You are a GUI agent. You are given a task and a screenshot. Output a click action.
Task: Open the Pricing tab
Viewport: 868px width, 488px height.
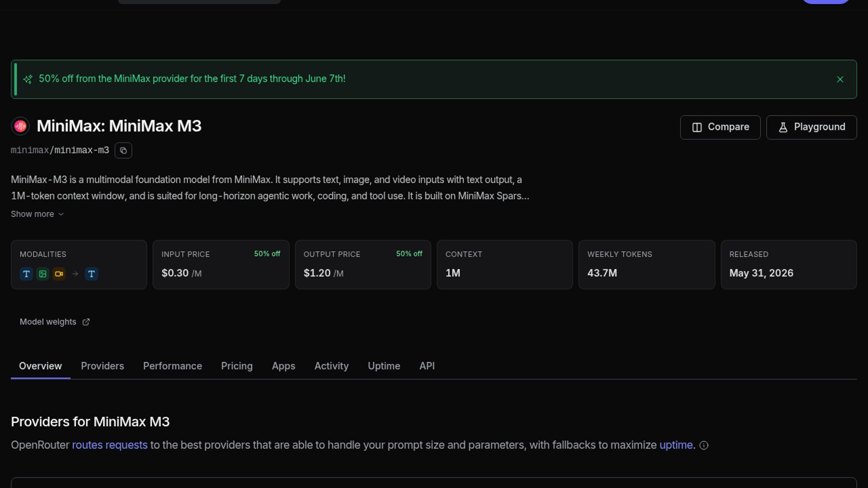pos(237,366)
